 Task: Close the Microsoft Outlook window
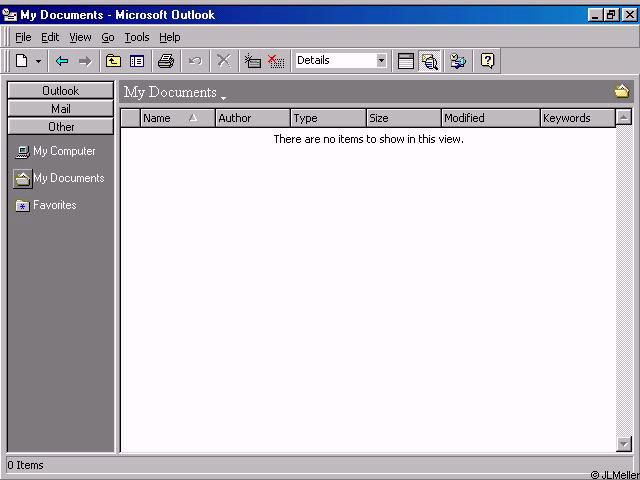(x=629, y=16)
